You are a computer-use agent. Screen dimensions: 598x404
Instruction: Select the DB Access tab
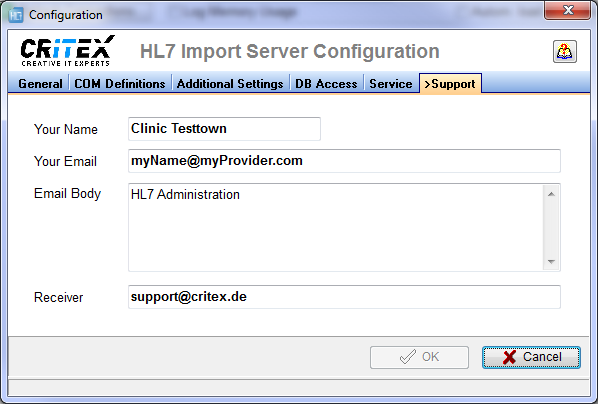(326, 84)
